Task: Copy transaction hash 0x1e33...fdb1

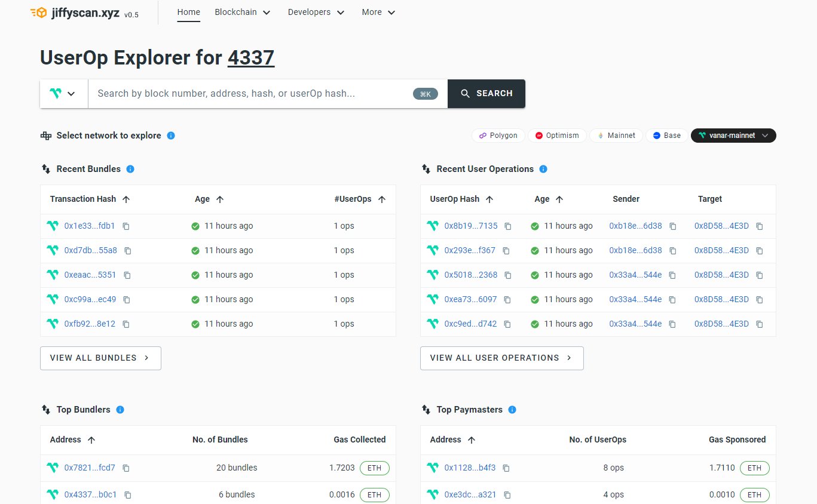Action: (126, 226)
